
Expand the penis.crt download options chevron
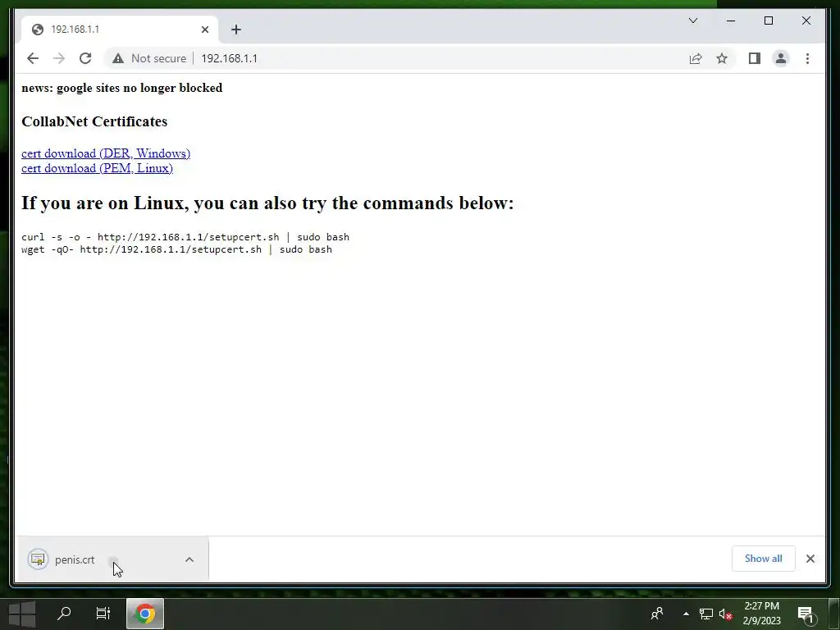189,559
